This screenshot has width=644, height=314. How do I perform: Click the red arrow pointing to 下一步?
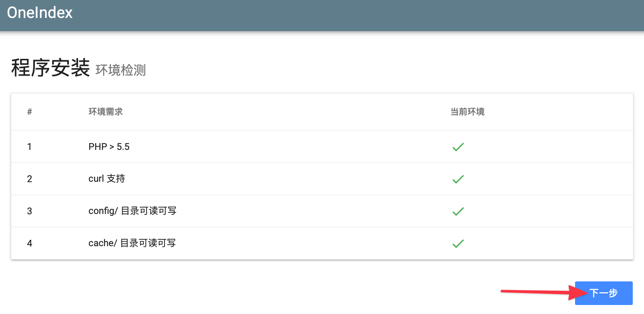[x=544, y=292]
